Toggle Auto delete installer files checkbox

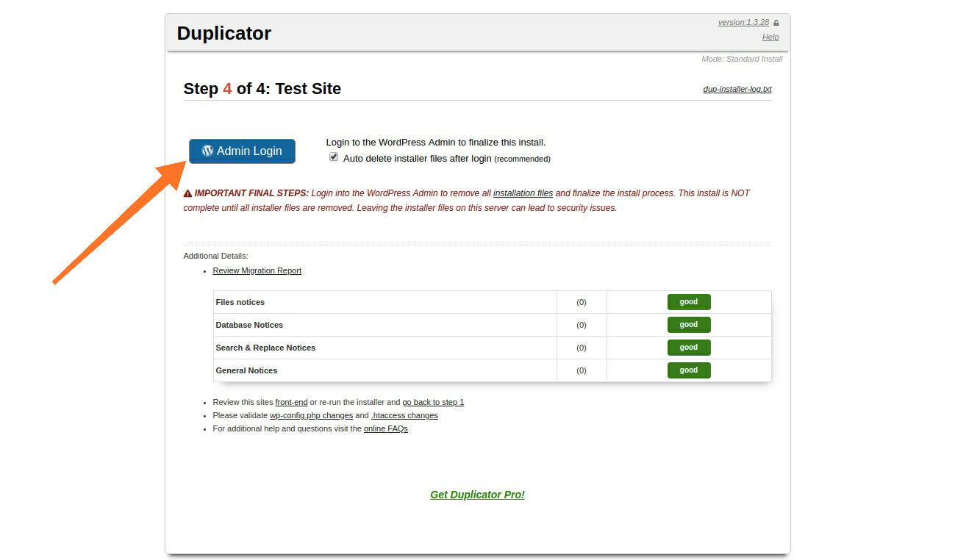pos(334,157)
